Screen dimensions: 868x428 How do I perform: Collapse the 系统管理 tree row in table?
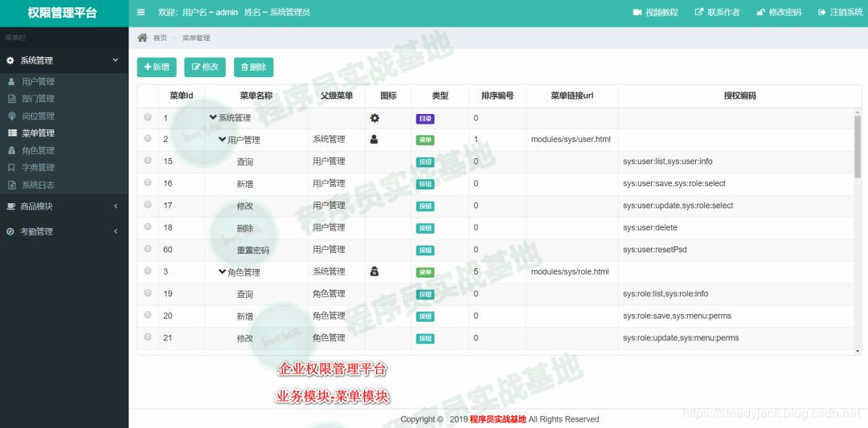213,117
